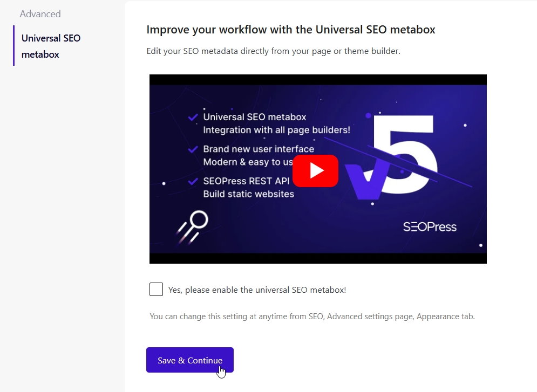Click checkmark icon beside Universal SEO metabox line
Image resolution: width=537 pixels, height=392 pixels.
tap(193, 118)
